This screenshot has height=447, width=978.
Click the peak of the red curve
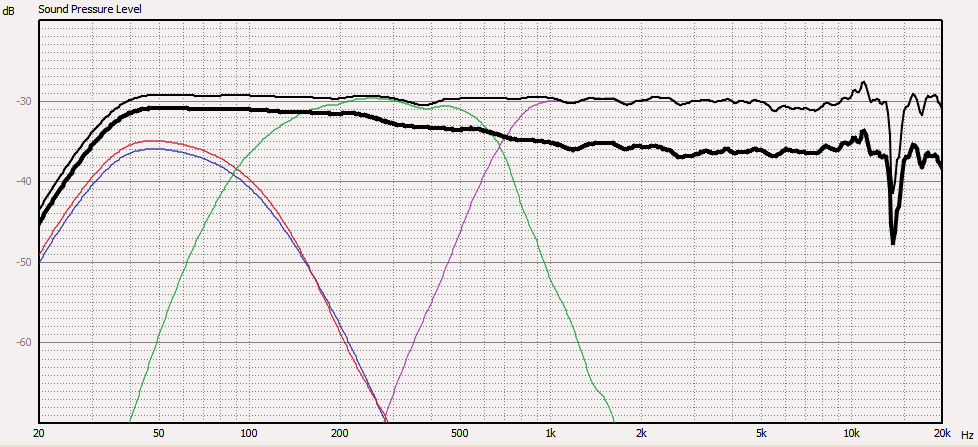[155, 141]
